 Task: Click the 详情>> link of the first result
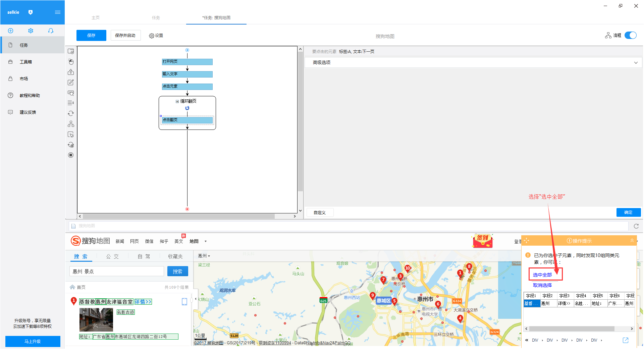tap(143, 302)
